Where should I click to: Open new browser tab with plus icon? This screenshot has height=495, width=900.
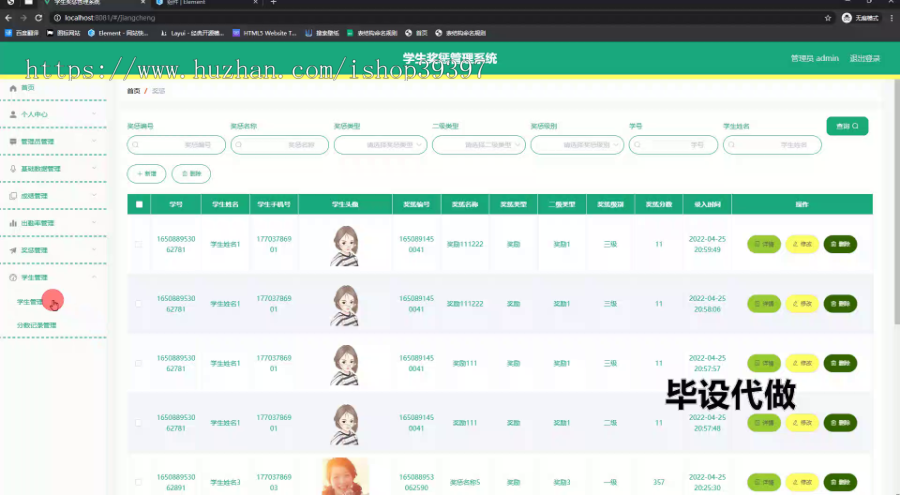tap(273, 2)
